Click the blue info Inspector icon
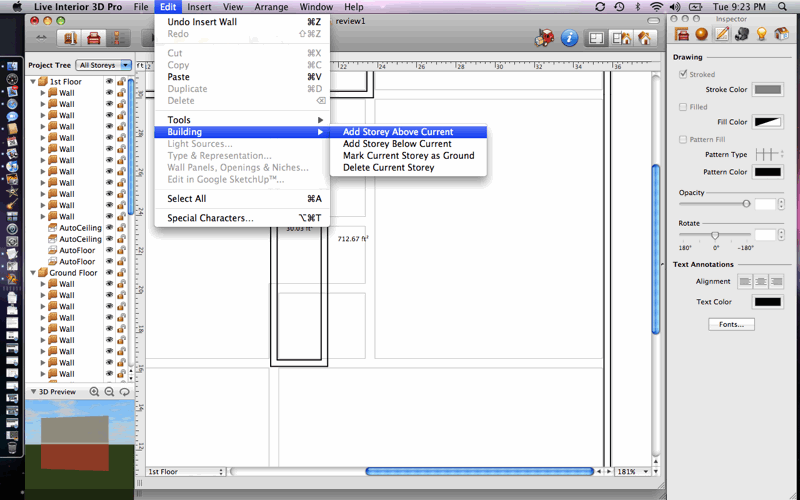This screenshot has height=500, width=800. pos(569,38)
